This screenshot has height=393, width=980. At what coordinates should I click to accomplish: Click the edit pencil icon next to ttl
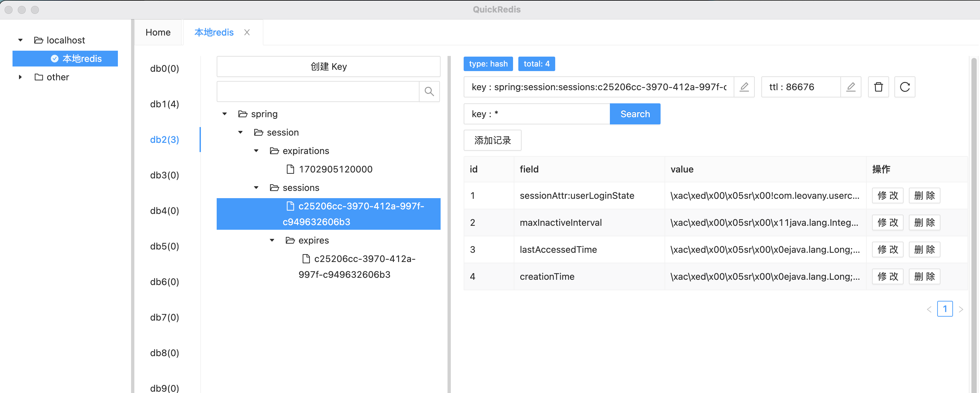click(x=851, y=87)
